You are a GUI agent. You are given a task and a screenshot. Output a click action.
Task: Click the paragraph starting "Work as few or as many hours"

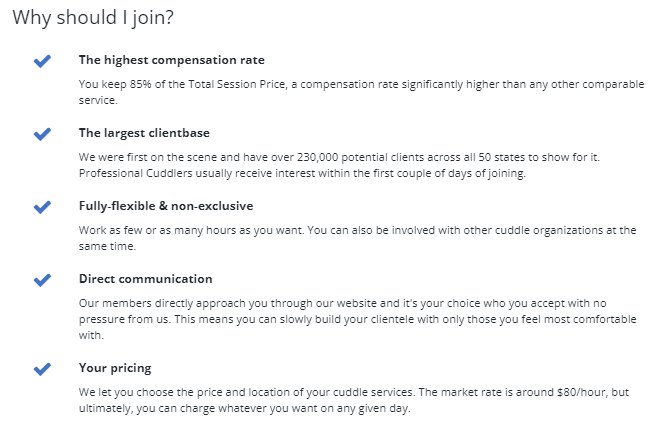tap(357, 238)
